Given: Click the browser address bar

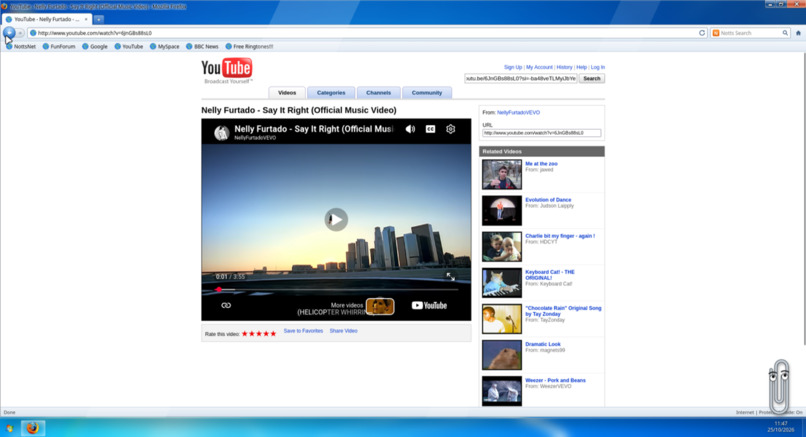Looking at the screenshot, I should click(365, 33).
